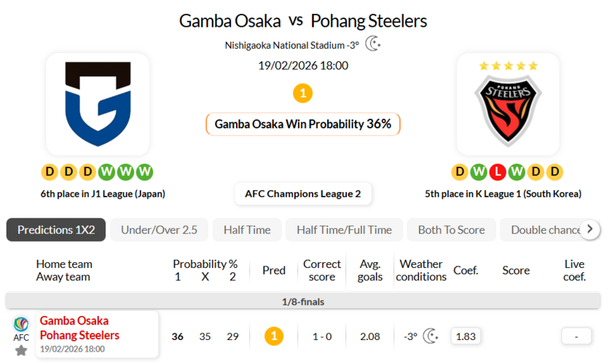Click the Pohang Steelers team crest
The height and width of the screenshot is (364, 612).
508,109
